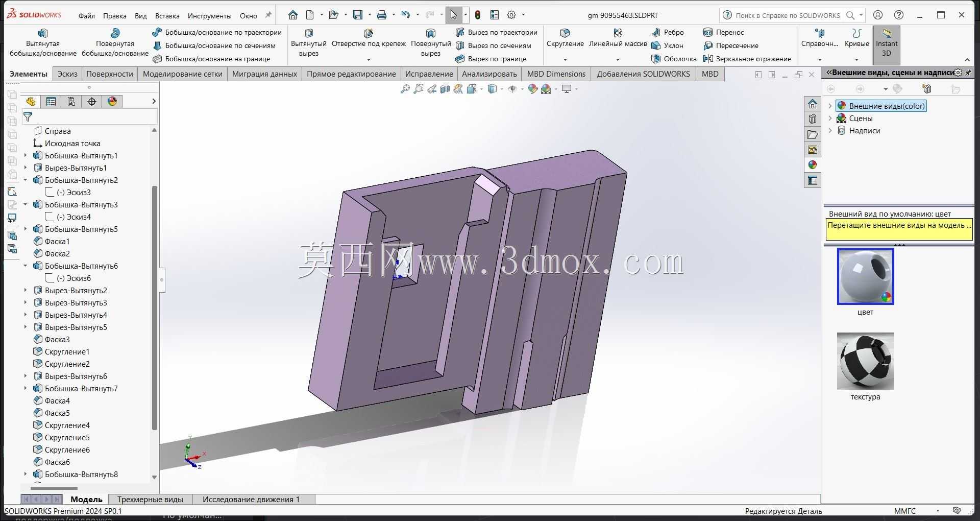Select the Фаска1 feature in tree
This screenshot has height=521, width=980.
51,241
